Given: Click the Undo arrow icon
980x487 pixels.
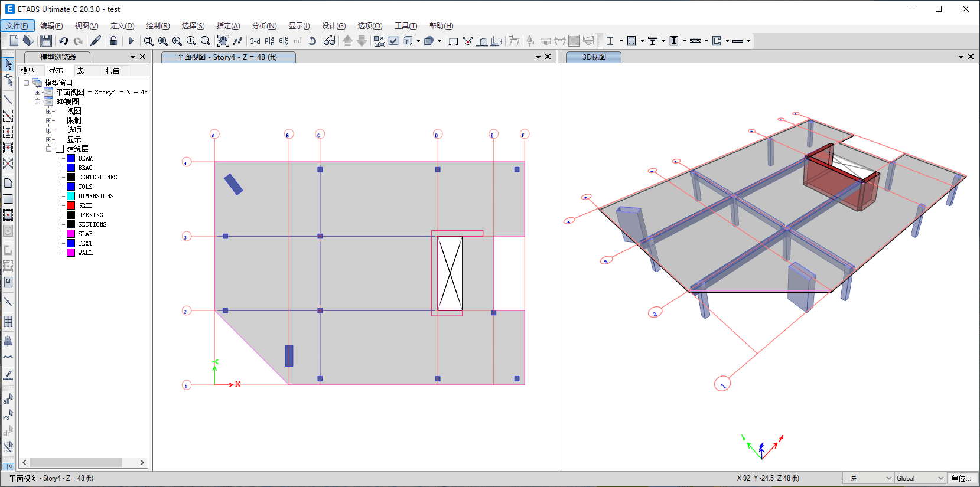Looking at the screenshot, I should [63, 41].
